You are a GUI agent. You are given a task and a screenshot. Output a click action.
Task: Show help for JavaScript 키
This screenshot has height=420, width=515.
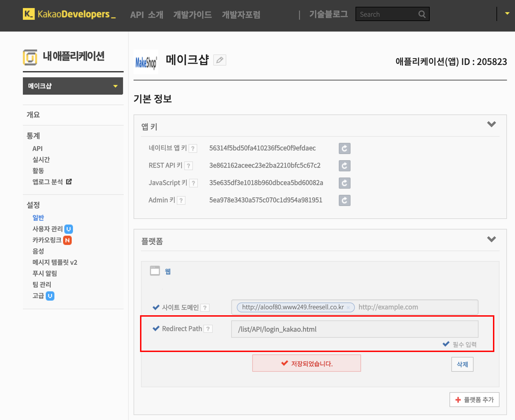click(193, 183)
